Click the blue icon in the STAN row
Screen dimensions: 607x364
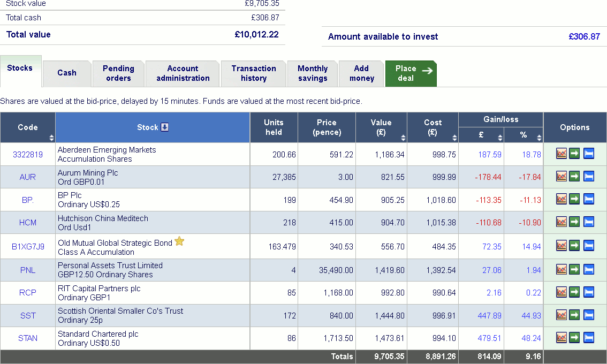pyautogui.click(x=588, y=338)
